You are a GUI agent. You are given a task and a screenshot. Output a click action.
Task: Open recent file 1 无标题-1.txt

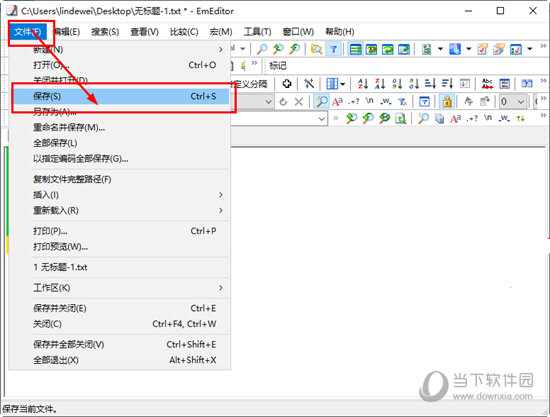click(120, 267)
